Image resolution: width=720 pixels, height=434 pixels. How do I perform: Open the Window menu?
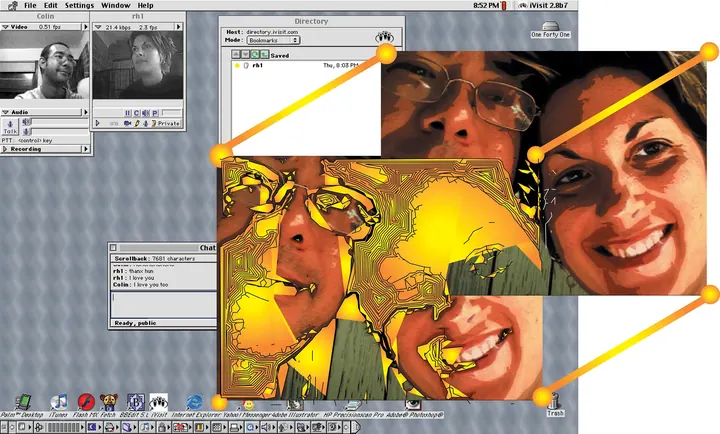pyautogui.click(x=116, y=6)
